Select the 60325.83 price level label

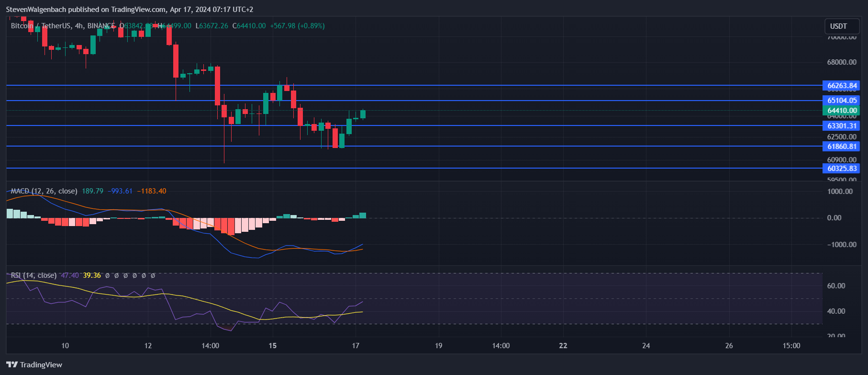[x=842, y=169]
